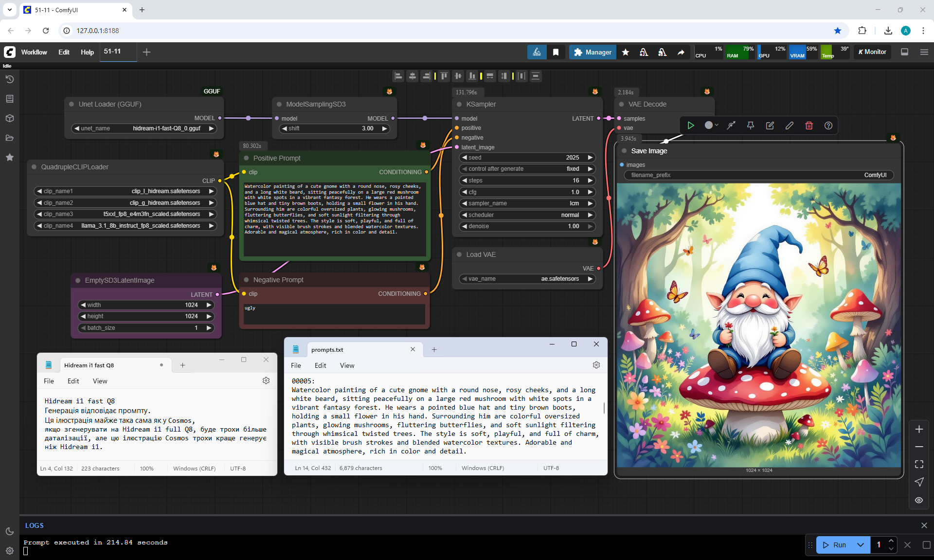The height and width of the screenshot is (560, 934).
Task: Open the workflows folder sidebar icon
Action: tap(9, 138)
